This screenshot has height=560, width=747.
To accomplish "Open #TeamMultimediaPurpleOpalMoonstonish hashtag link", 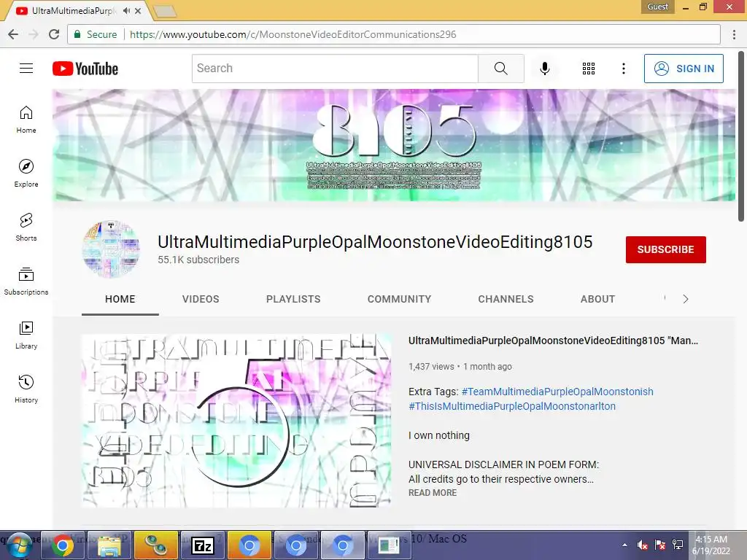I will (557, 392).
